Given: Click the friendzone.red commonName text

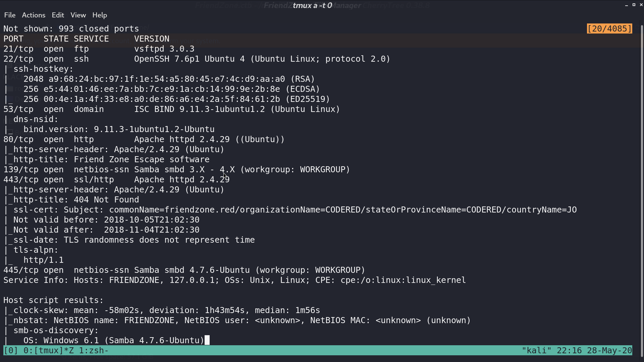Looking at the screenshot, I should click(200, 210).
